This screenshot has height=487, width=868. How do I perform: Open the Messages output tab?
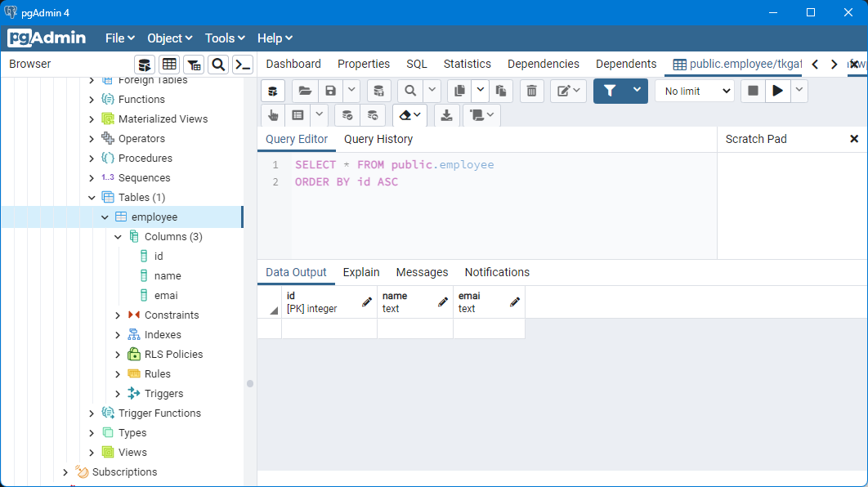[x=423, y=273]
